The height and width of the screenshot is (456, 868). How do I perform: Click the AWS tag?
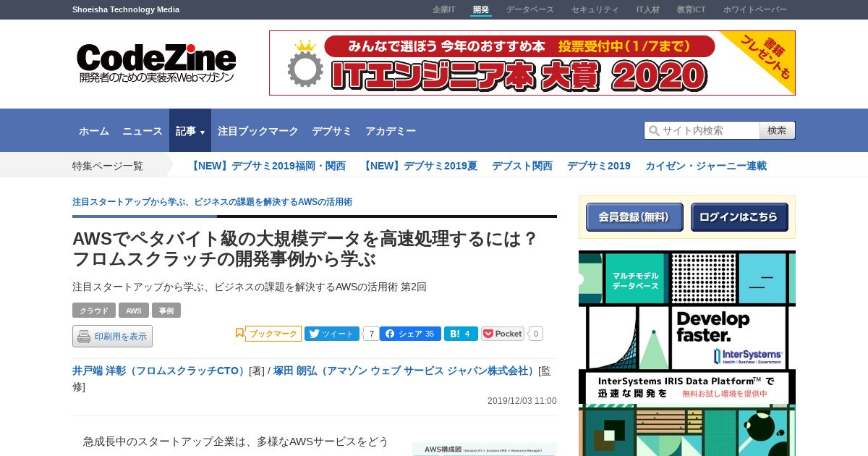click(134, 311)
